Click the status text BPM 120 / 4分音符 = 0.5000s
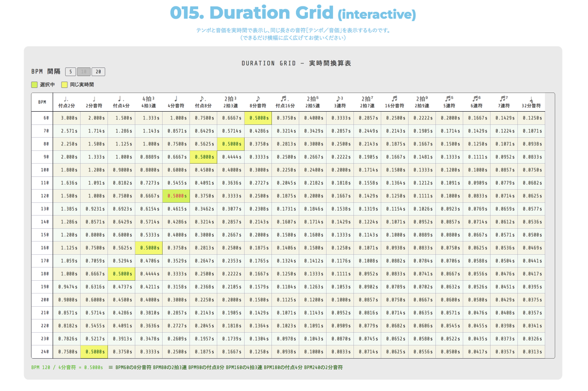Screen dimensions: 588x391 [67, 367]
